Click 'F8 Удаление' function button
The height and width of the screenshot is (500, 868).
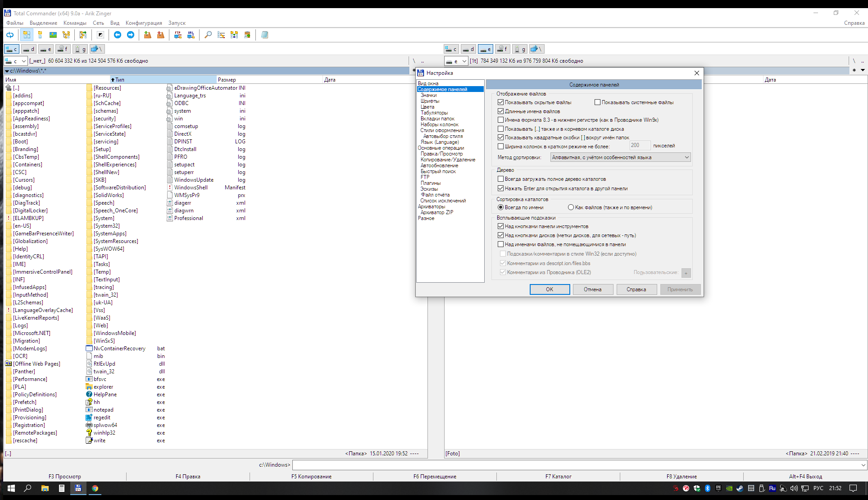(682, 477)
